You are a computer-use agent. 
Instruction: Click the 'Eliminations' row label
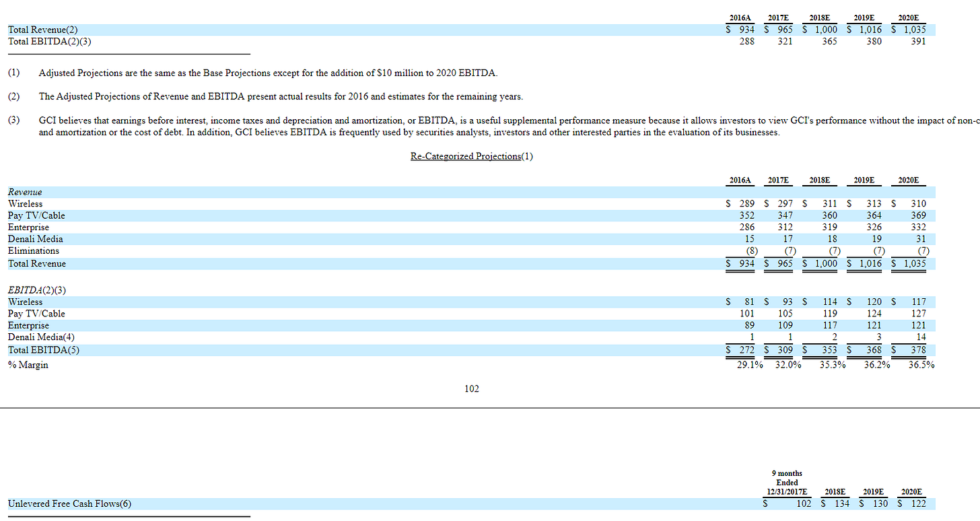click(34, 250)
